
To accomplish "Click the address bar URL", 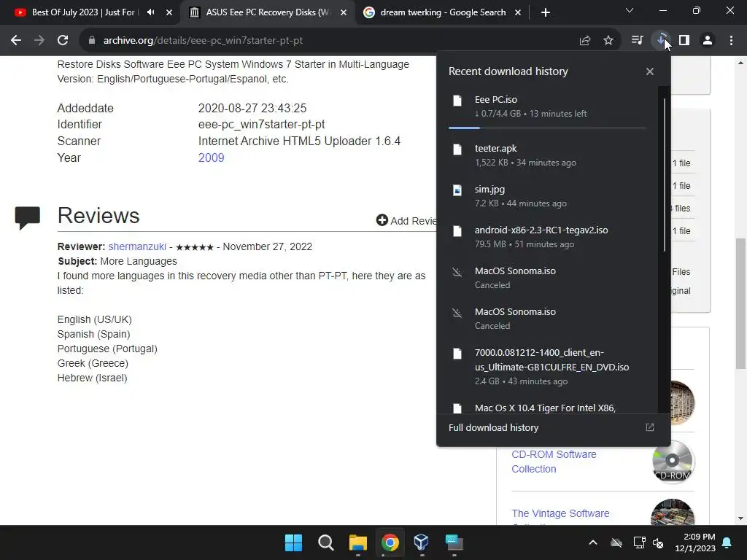I will [203, 41].
